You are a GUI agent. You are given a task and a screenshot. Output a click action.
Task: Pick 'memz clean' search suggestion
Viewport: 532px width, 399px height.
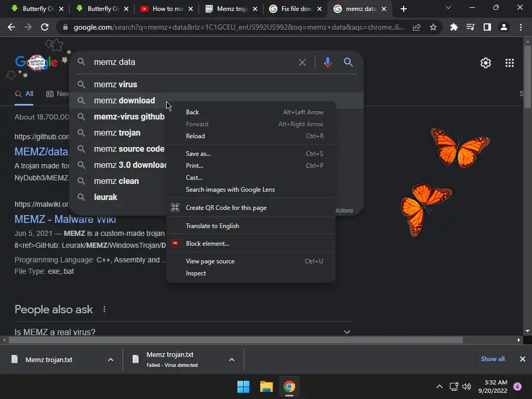click(x=118, y=181)
